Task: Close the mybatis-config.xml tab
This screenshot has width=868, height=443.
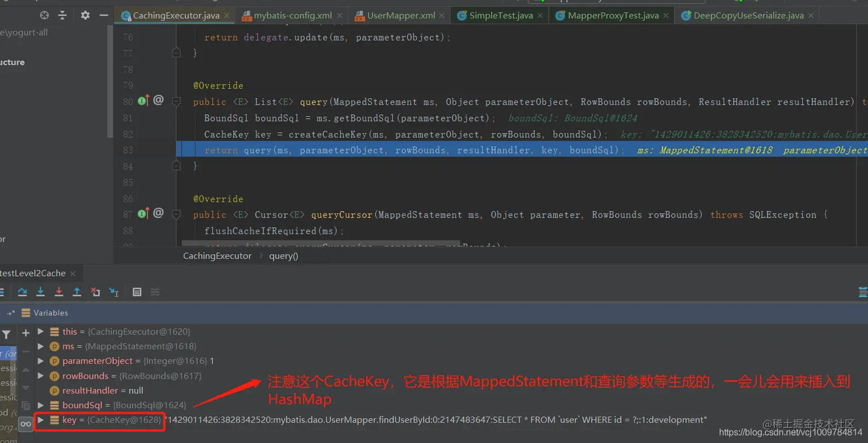Action: [x=339, y=16]
